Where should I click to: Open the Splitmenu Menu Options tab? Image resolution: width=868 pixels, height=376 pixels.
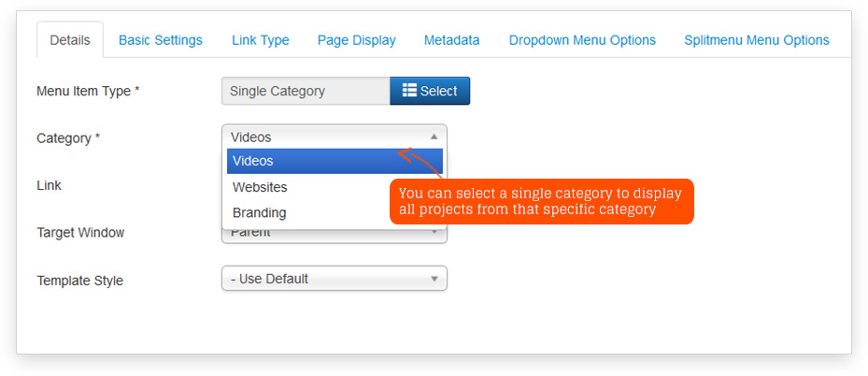tap(756, 40)
